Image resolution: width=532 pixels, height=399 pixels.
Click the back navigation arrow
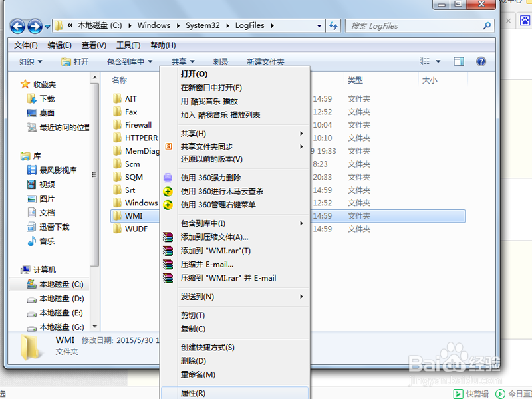[x=18, y=25]
